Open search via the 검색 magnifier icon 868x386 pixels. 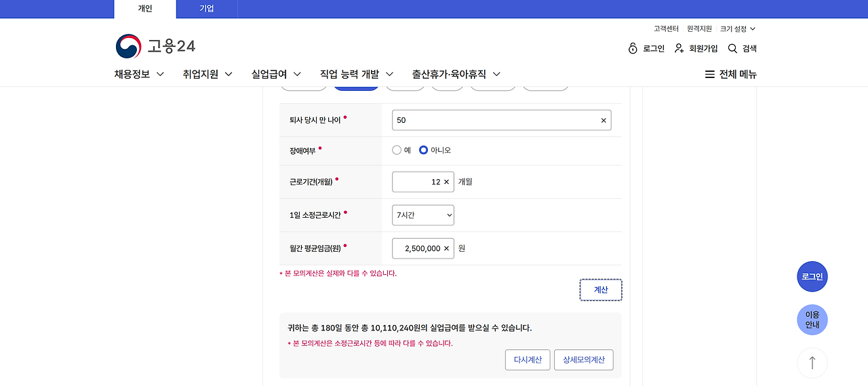click(x=732, y=49)
